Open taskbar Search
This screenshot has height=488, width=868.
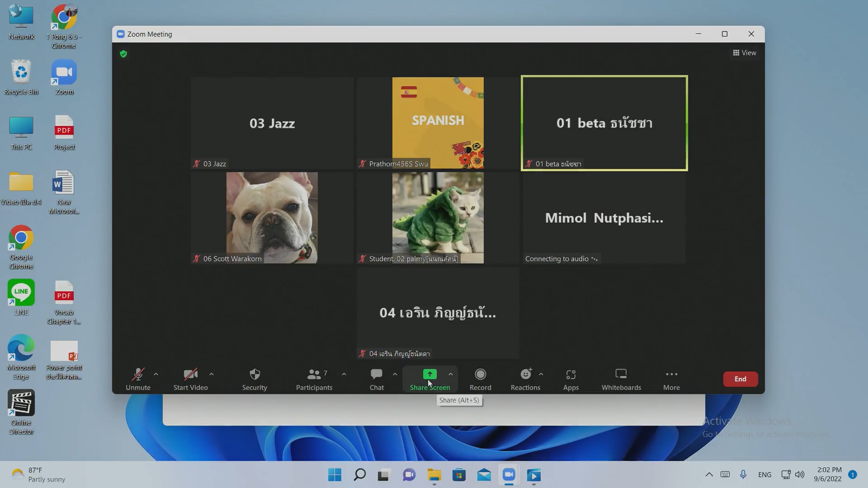tap(360, 475)
